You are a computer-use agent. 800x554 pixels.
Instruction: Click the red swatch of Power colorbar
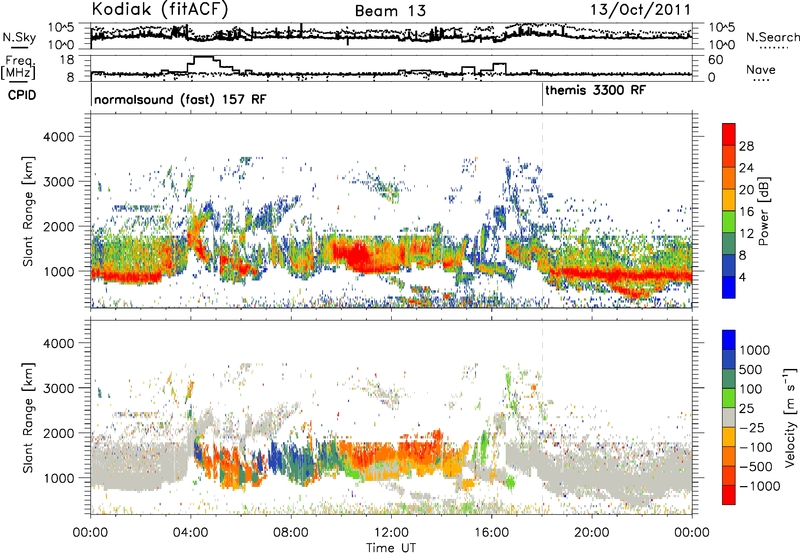click(729, 134)
